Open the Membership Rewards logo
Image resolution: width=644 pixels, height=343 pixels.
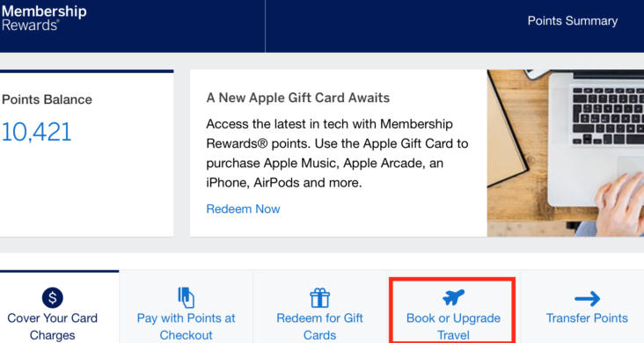coord(44,18)
